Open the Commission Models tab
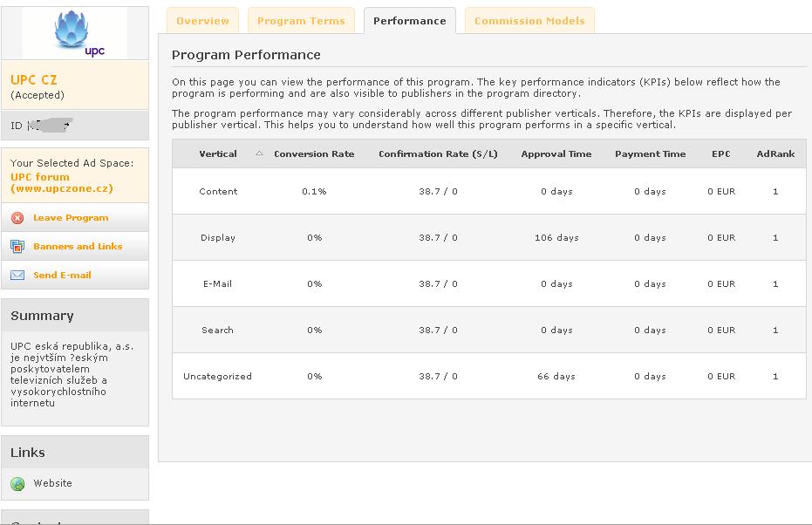812x525 pixels. coord(529,21)
